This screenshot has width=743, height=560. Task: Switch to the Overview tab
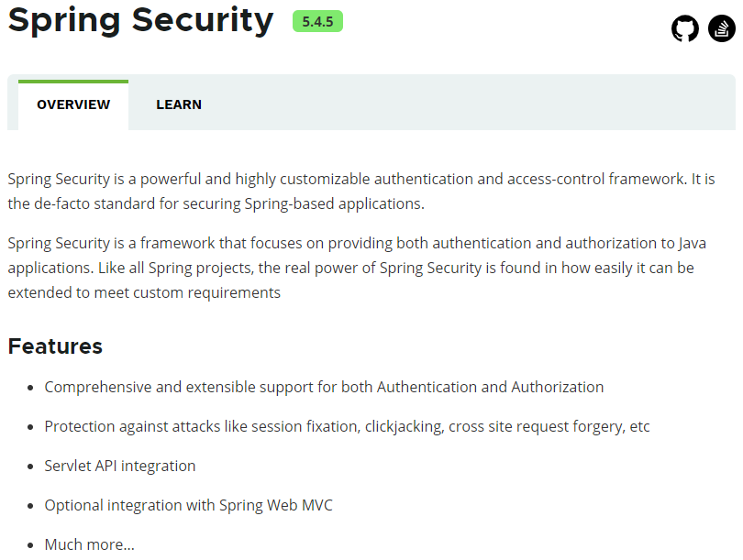tap(73, 104)
